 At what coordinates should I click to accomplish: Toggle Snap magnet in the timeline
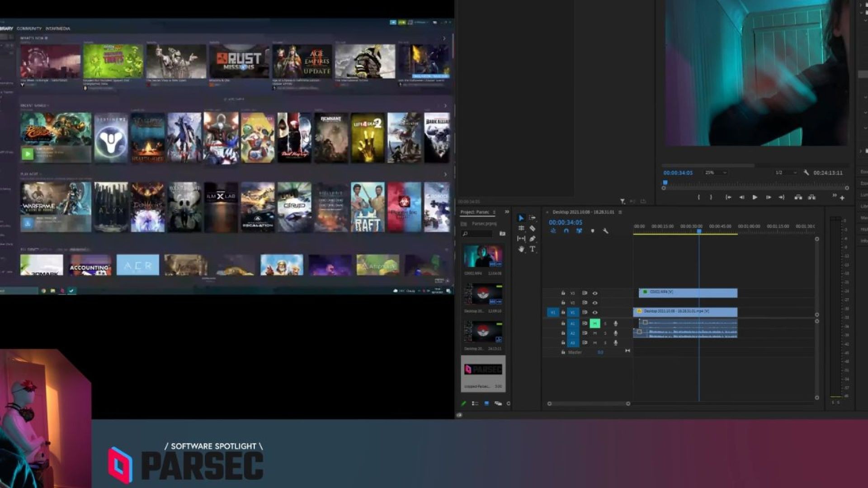566,231
